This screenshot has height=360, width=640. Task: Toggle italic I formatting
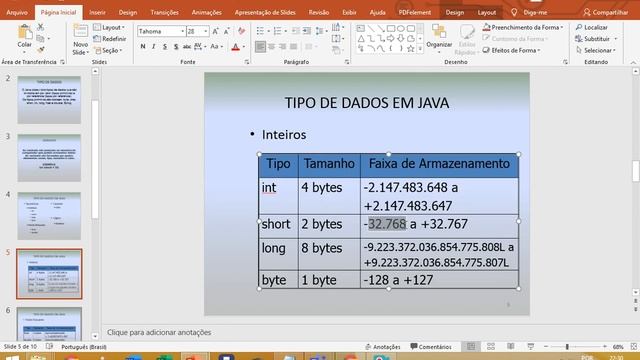coord(153,47)
